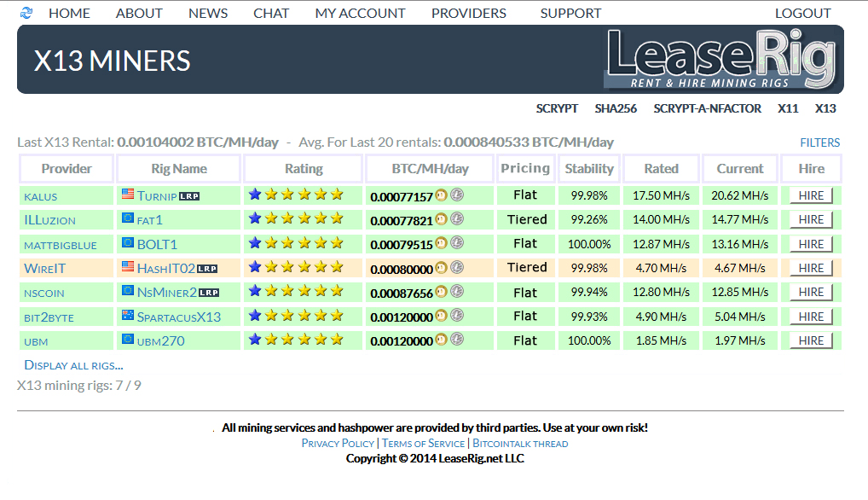Click the gold Dogecoin icon in BOLT1 row
Viewport: 868px width, 500px height.
pos(441,243)
